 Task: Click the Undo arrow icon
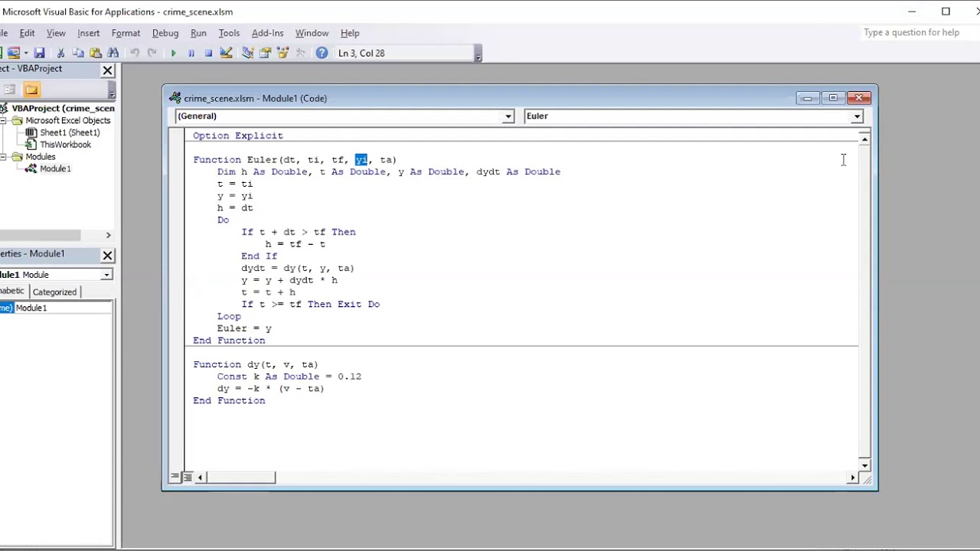[x=135, y=53]
